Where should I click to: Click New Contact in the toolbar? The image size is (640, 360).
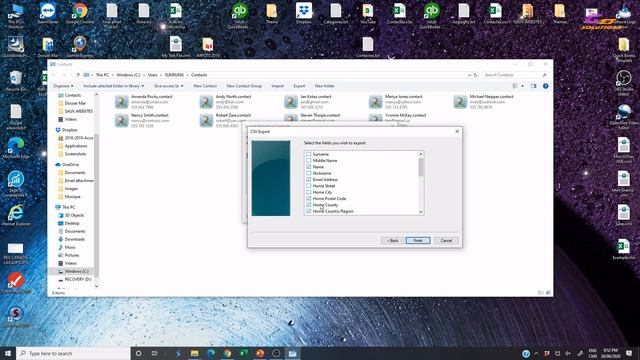[205, 86]
